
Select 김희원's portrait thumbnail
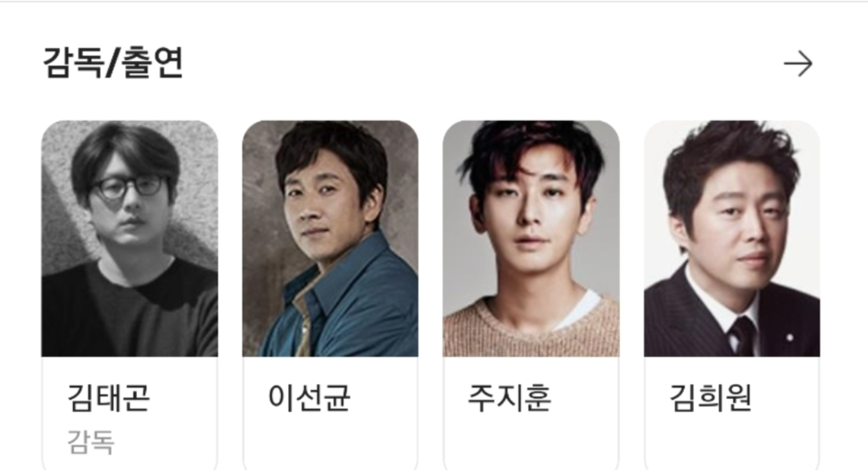click(x=732, y=238)
